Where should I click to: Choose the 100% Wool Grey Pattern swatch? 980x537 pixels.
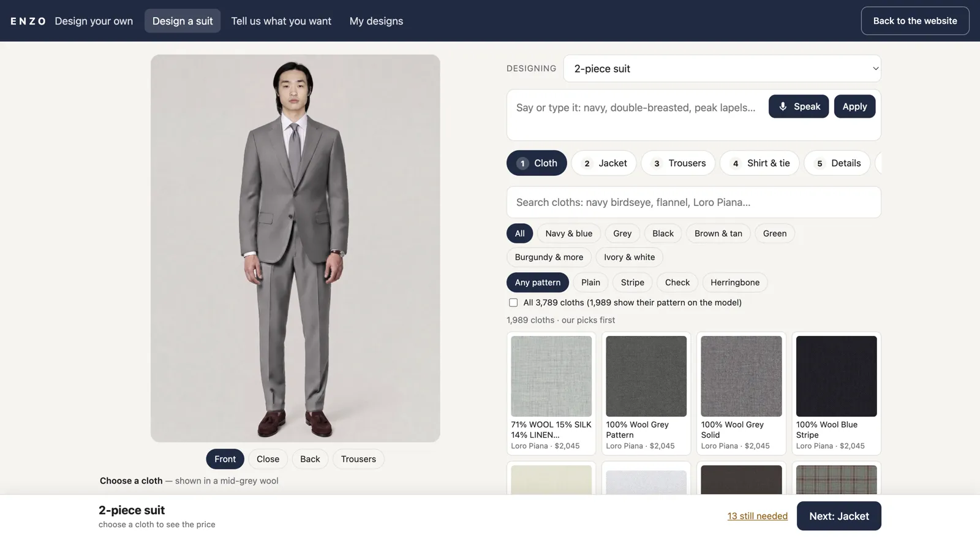(x=646, y=394)
